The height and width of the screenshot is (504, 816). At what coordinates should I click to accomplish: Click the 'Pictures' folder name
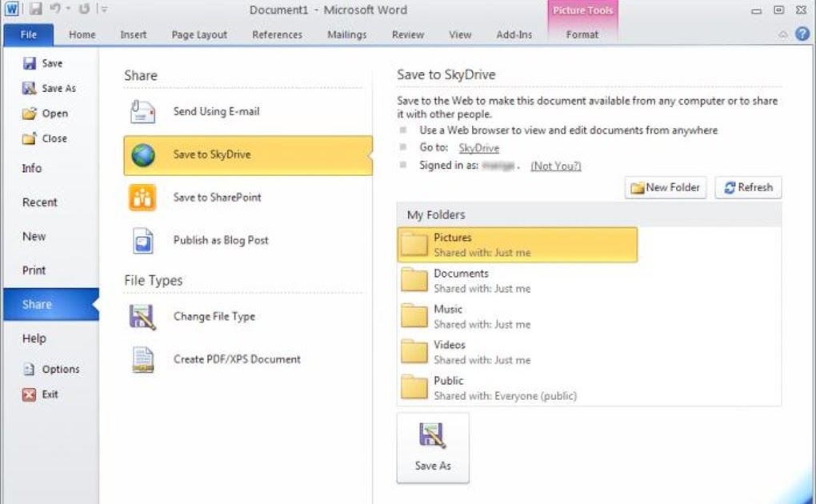coord(453,238)
